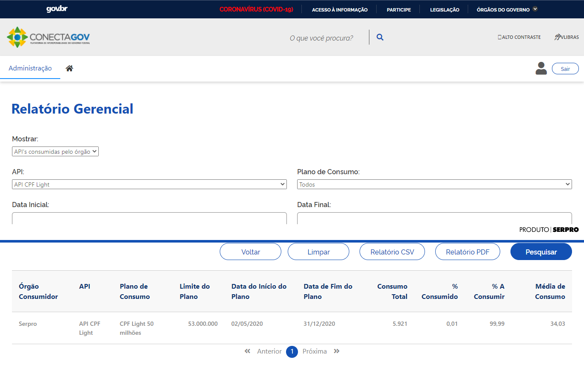Click the home icon beside Administração
584x392 pixels.
pos(69,68)
